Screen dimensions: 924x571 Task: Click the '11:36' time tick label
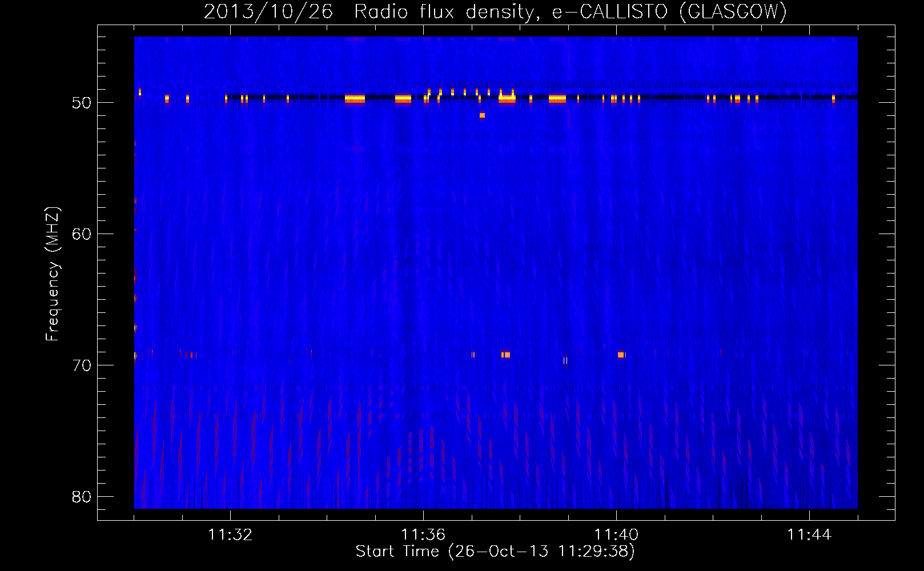pyautogui.click(x=423, y=534)
